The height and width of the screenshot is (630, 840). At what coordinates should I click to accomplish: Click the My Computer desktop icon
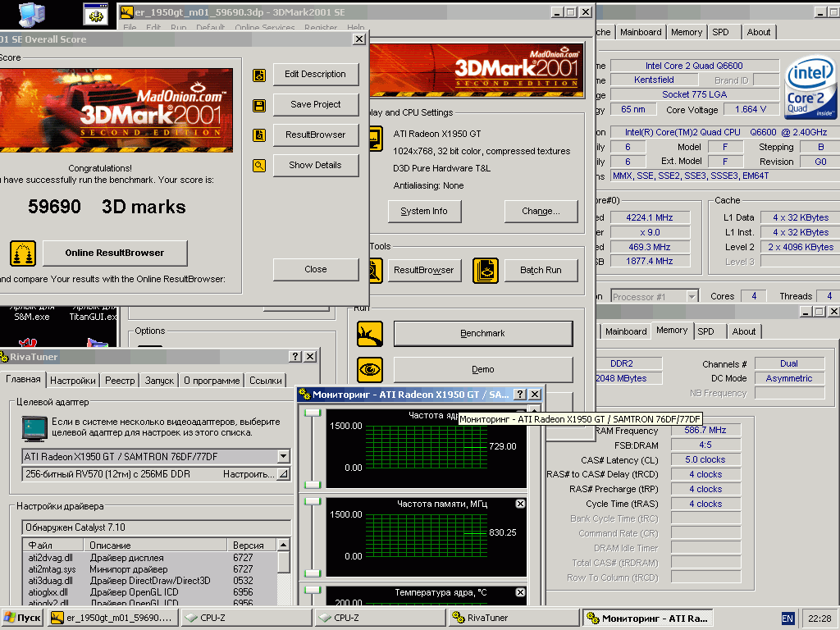point(30,13)
